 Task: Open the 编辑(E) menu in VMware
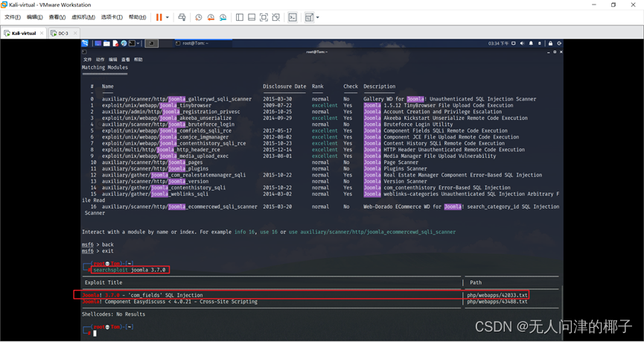[35, 17]
